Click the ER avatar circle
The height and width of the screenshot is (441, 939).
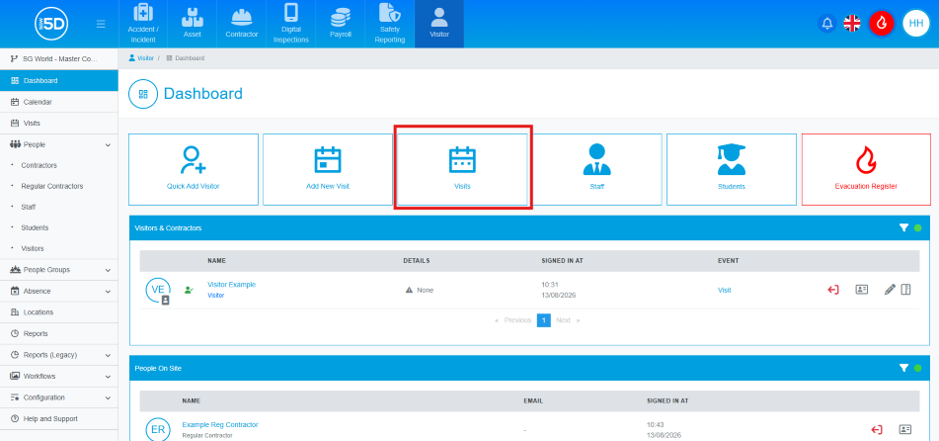coord(158,430)
